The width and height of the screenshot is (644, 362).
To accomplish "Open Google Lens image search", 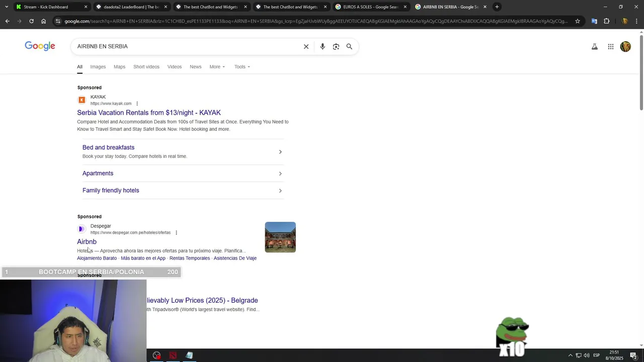I will coord(336,46).
